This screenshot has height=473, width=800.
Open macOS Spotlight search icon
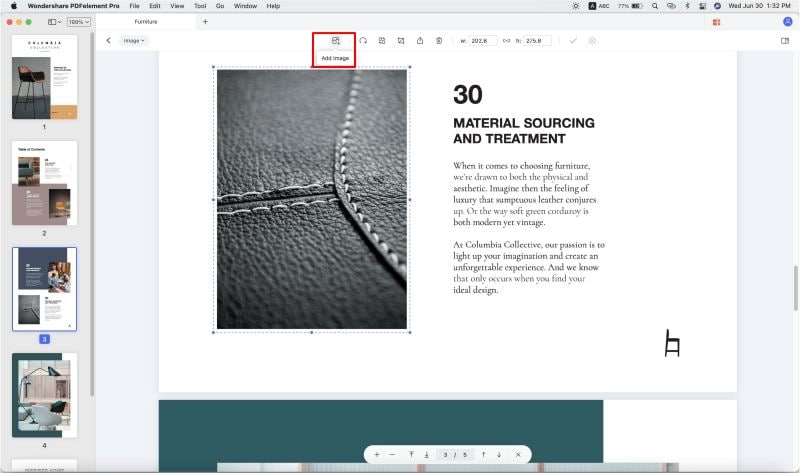(x=655, y=6)
